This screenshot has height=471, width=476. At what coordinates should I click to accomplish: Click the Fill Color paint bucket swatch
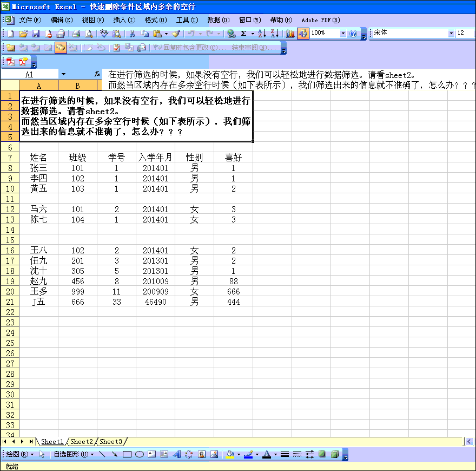[x=230, y=454]
